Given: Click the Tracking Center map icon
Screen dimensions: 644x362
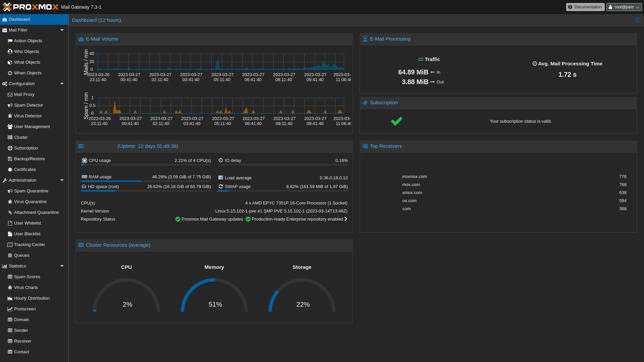Looking at the screenshot, I should point(10,245).
